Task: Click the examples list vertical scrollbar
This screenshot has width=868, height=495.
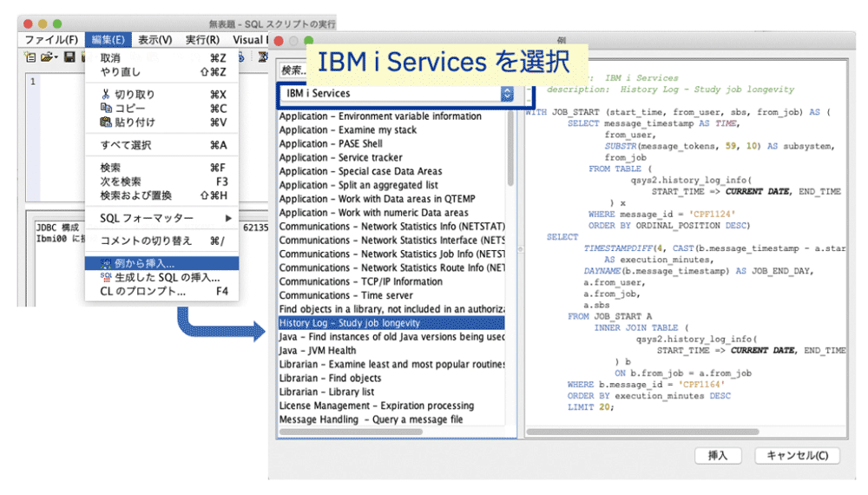Action: (510, 149)
